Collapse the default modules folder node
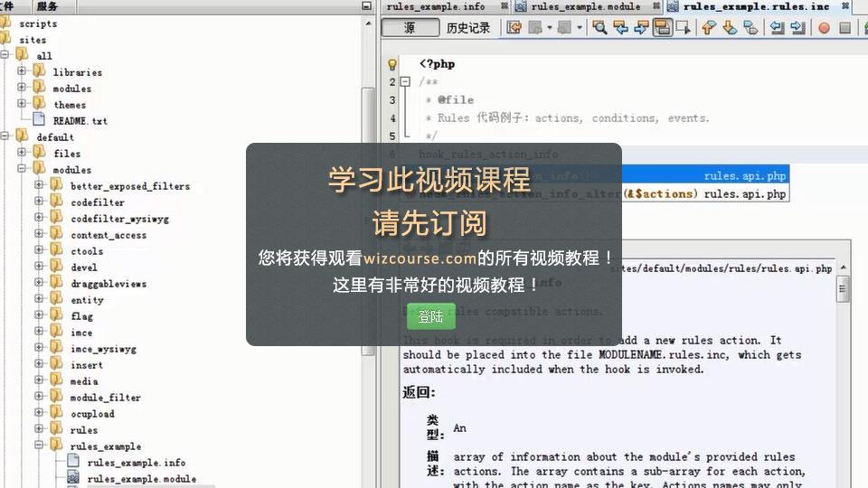 click(x=22, y=168)
